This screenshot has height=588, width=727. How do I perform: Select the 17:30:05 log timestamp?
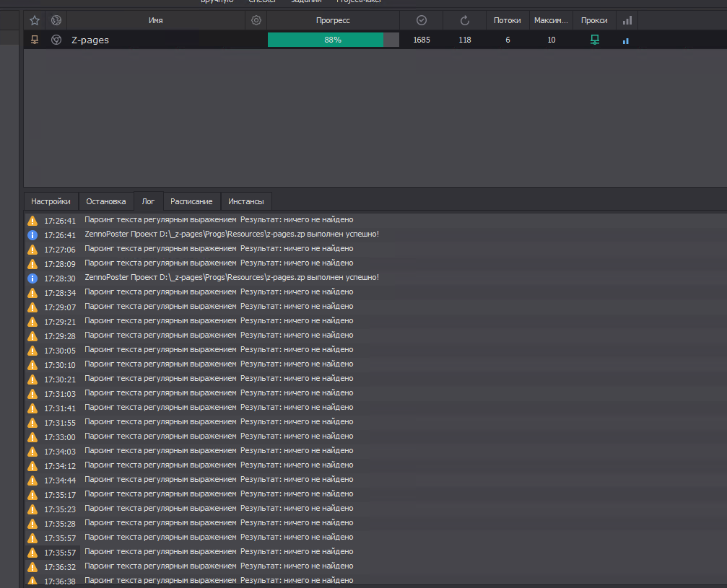[x=60, y=351]
